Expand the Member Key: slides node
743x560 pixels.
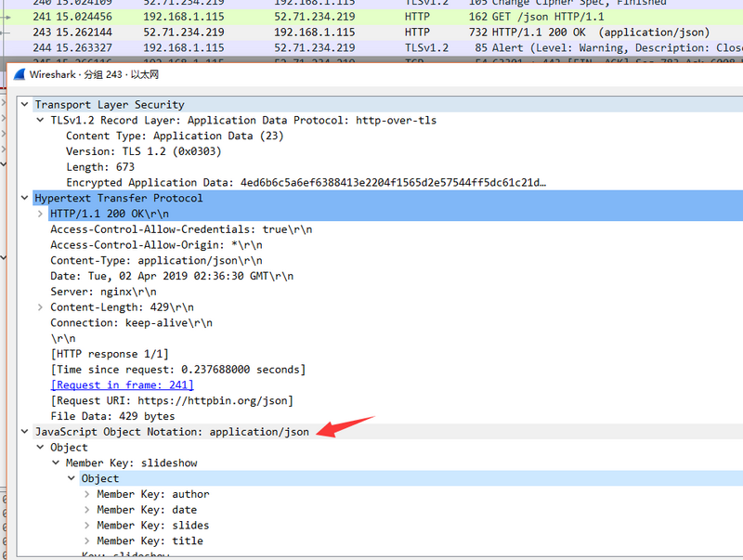86,526
